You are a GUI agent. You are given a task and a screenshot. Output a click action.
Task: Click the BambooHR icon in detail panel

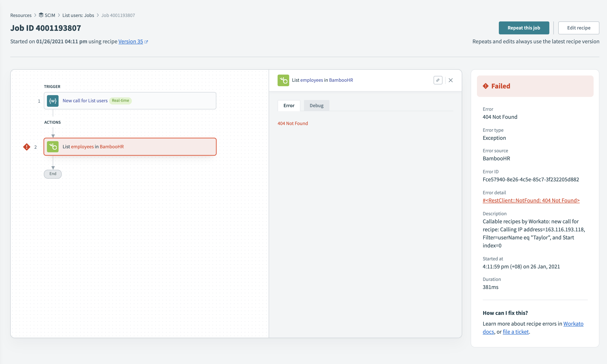[x=283, y=80]
